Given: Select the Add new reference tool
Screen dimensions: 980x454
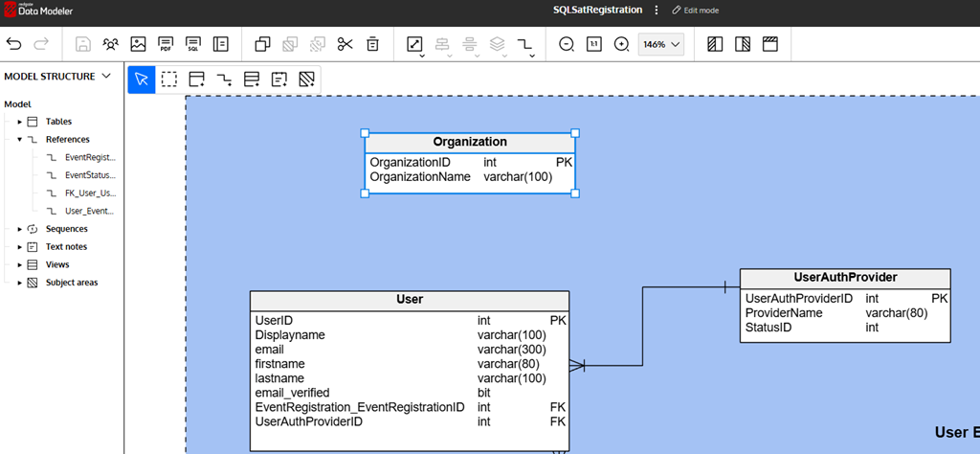Looking at the screenshot, I should pyautogui.click(x=224, y=79).
